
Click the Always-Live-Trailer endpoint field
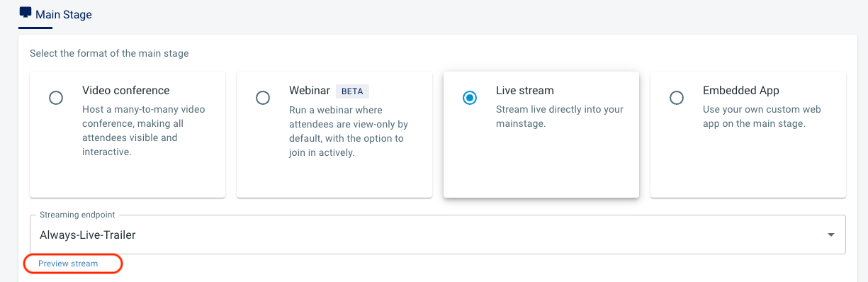[437, 235]
